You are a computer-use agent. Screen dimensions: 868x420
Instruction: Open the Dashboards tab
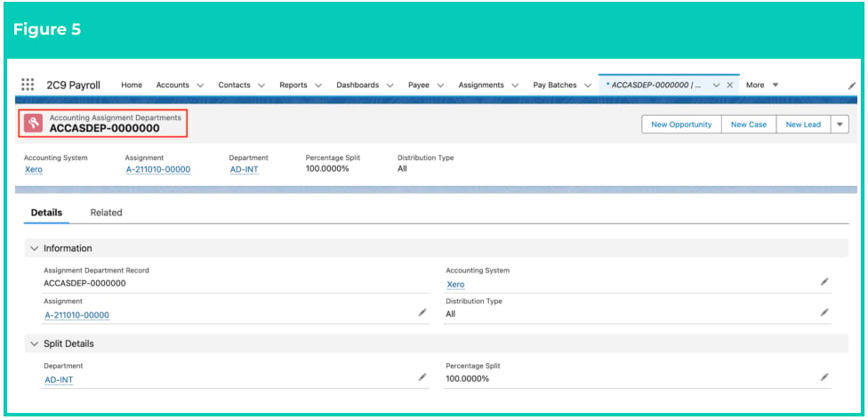(358, 85)
